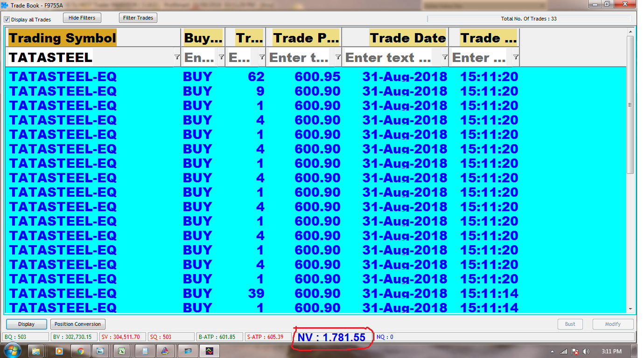Click the Hide Filters button
644x358 pixels.
(x=82, y=18)
